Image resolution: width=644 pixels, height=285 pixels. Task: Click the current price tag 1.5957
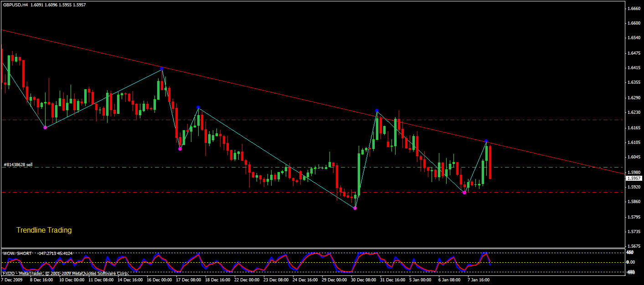pos(634,178)
